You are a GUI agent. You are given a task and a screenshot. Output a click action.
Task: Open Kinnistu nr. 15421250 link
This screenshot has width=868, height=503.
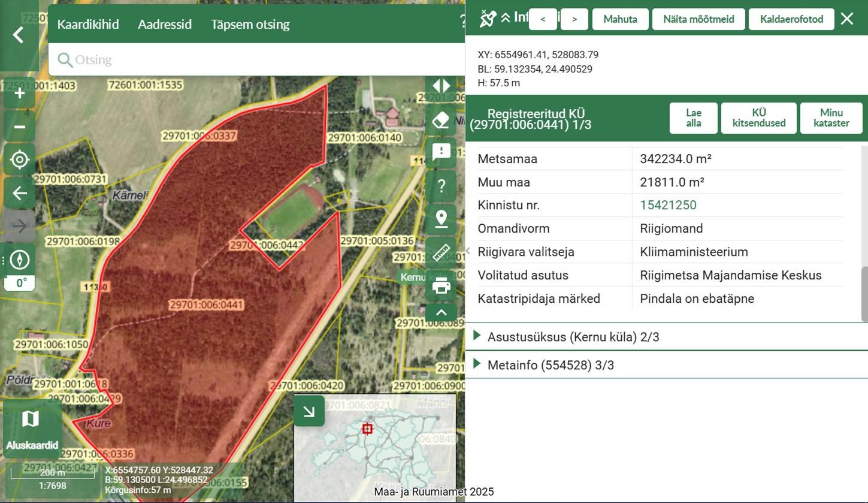(668, 205)
